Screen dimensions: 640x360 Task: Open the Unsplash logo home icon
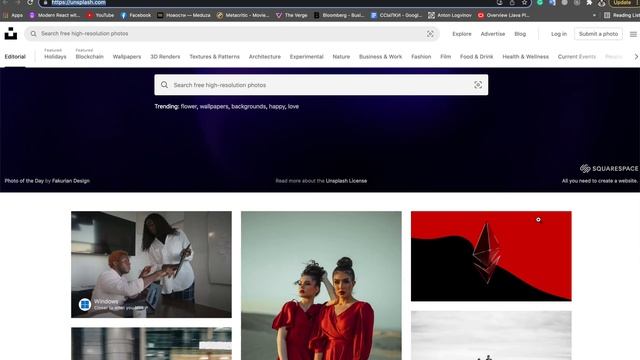[x=11, y=33]
